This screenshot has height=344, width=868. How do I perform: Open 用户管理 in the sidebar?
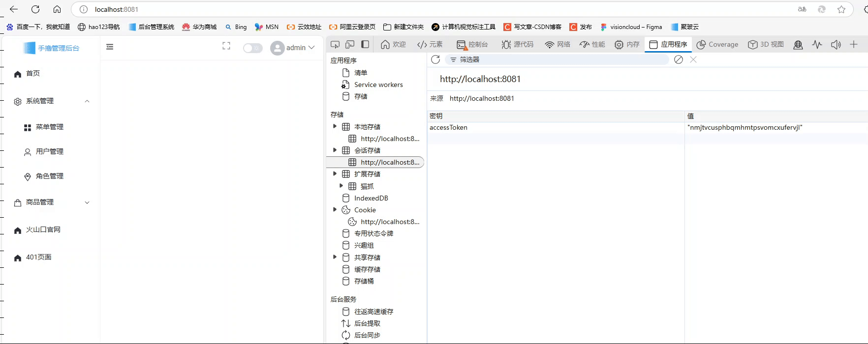click(x=51, y=151)
